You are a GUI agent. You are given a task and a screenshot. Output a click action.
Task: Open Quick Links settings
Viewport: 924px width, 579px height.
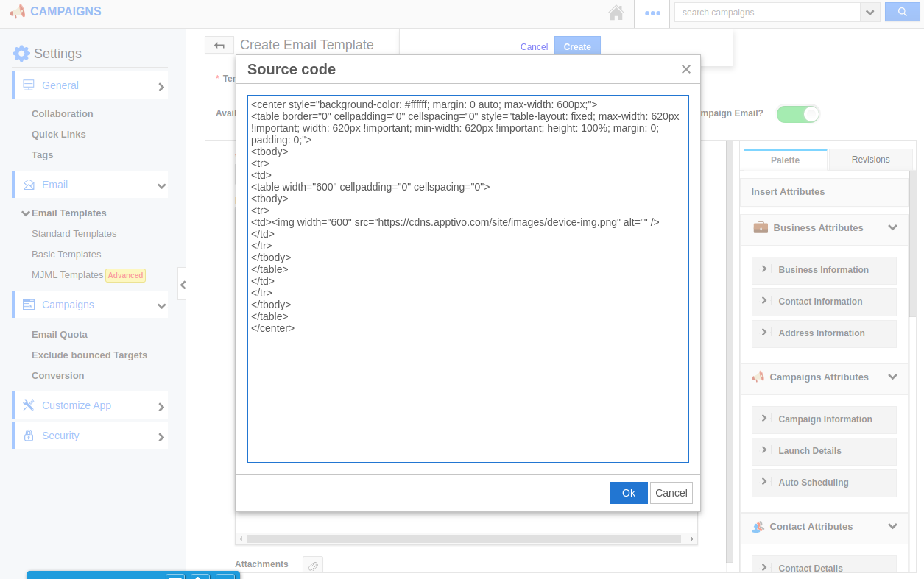59,135
